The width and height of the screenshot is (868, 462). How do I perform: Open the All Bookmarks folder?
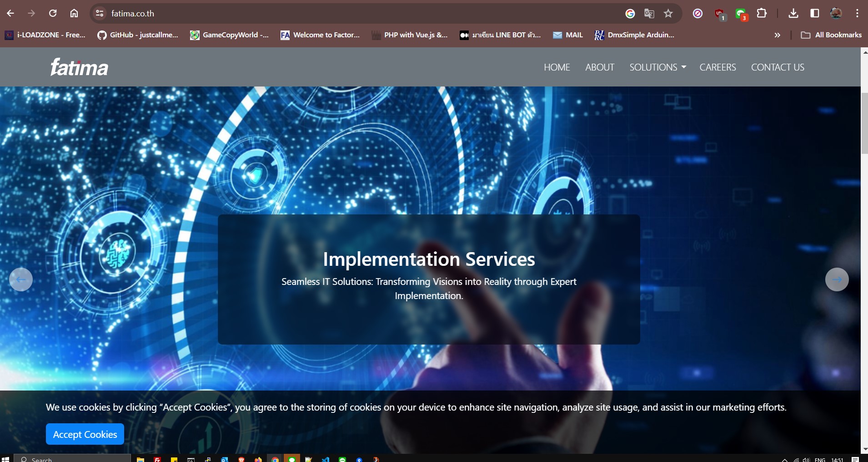click(831, 35)
